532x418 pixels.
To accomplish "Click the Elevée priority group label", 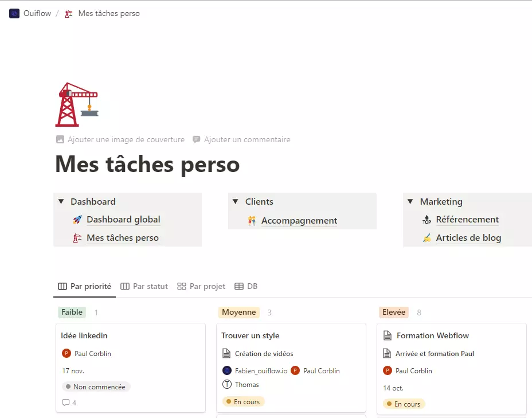I will click(394, 312).
